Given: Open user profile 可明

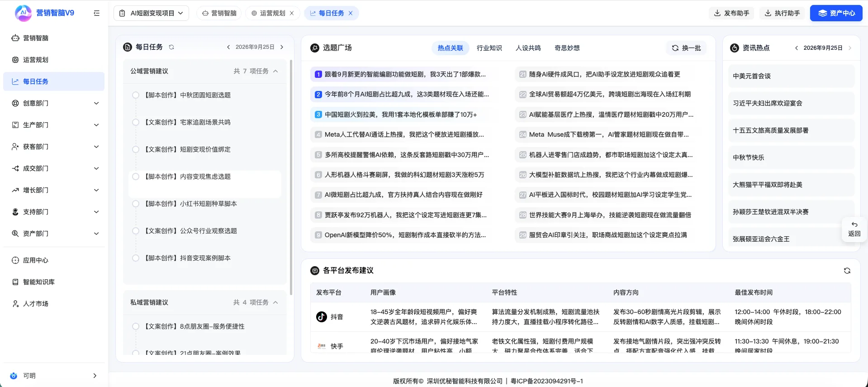Looking at the screenshot, I should pyautogui.click(x=53, y=376).
